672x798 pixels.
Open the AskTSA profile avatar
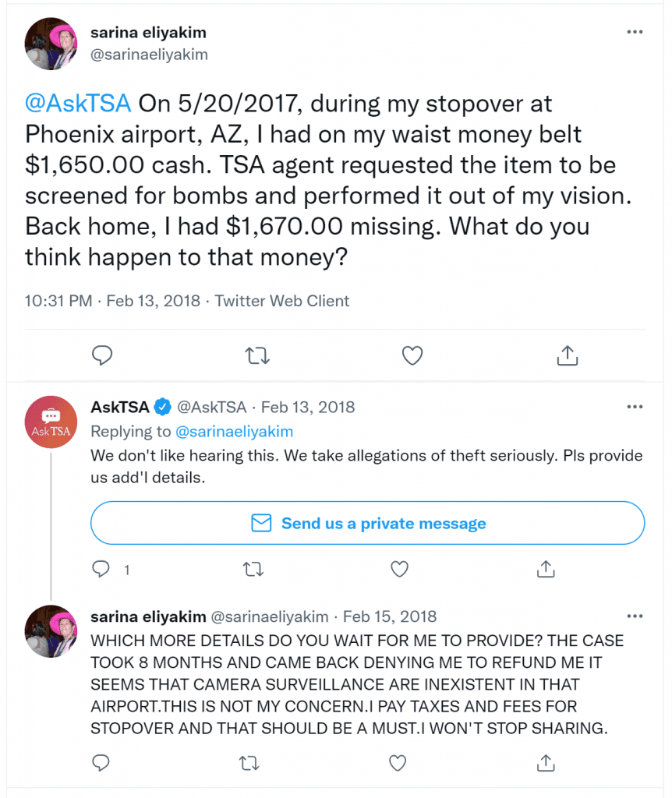pyautogui.click(x=51, y=422)
